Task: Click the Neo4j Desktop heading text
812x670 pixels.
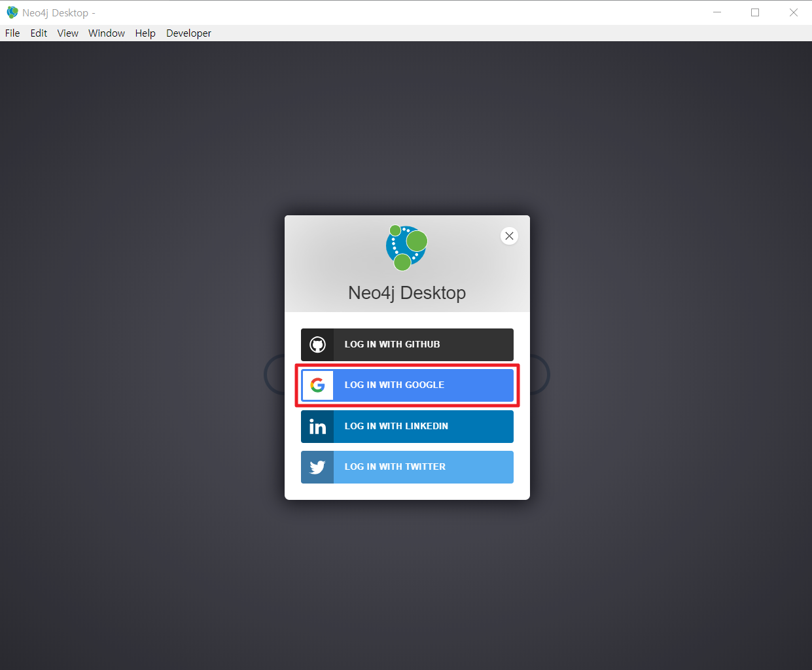Action: (x=407, y=293)
